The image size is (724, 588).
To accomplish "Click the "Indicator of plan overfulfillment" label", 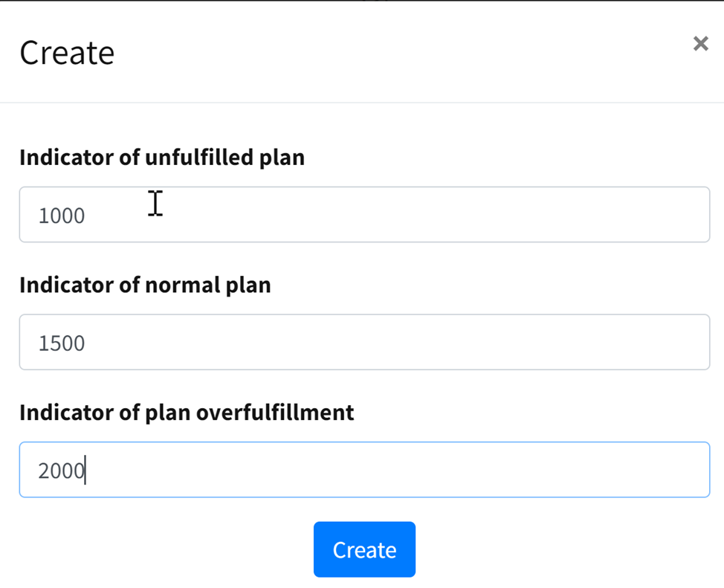I will pos(187,413).
